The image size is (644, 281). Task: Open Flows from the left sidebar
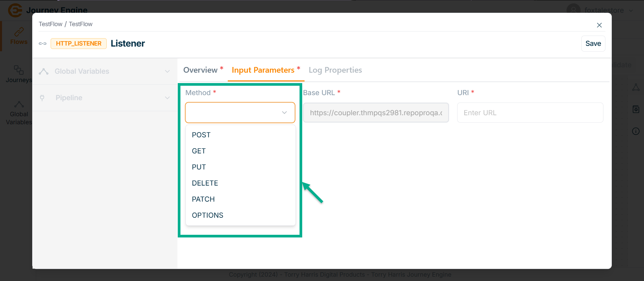[19, 36]
